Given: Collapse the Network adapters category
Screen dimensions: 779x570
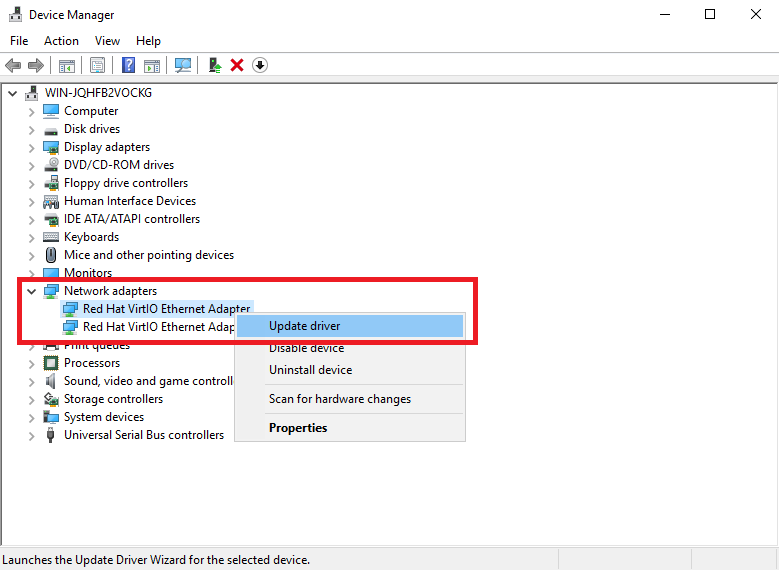Looking at the screenshot, I should click(32, 292).
